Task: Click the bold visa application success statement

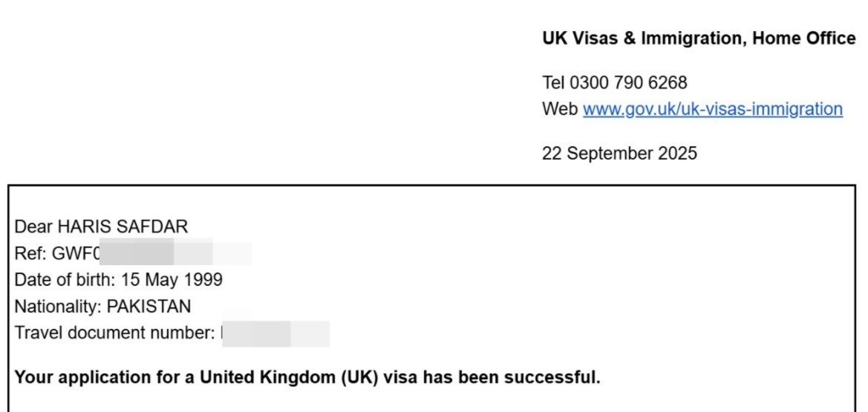Action: coord(307,377)
